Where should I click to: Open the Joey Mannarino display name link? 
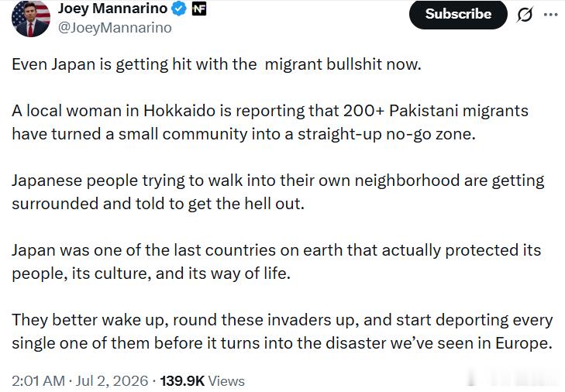pos(113,9)
